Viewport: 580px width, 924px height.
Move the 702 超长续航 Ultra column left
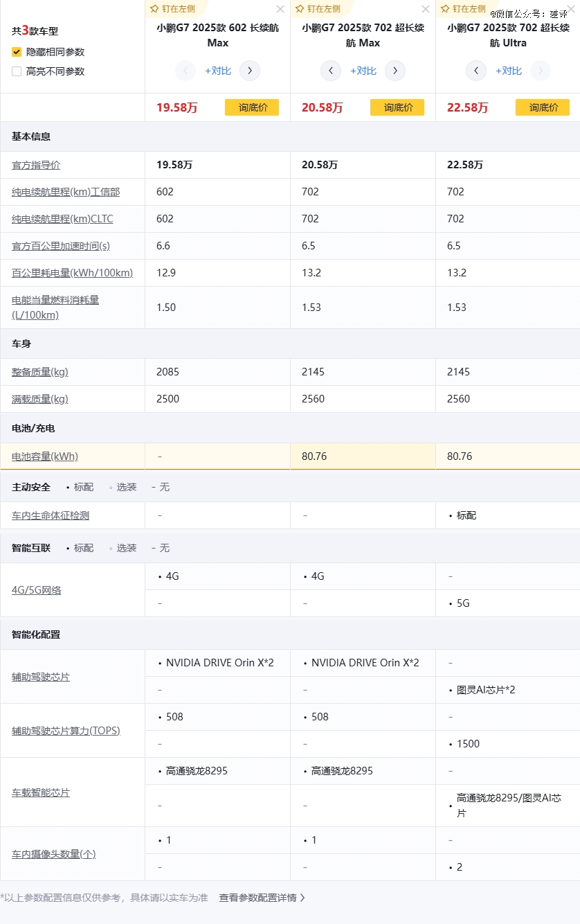click(476, 71)
